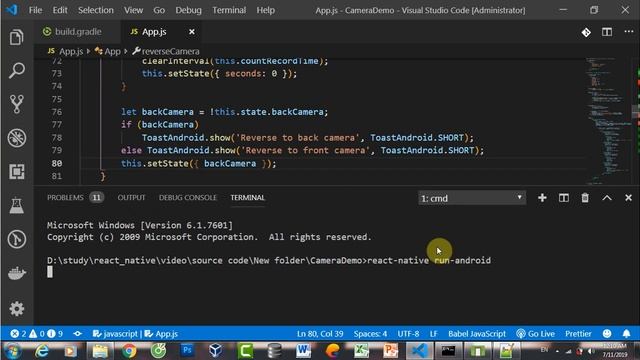This screenshot has height=360, width=640.
Task: Open the View menu
Action: pyautogui.click(x=133, y=10)
